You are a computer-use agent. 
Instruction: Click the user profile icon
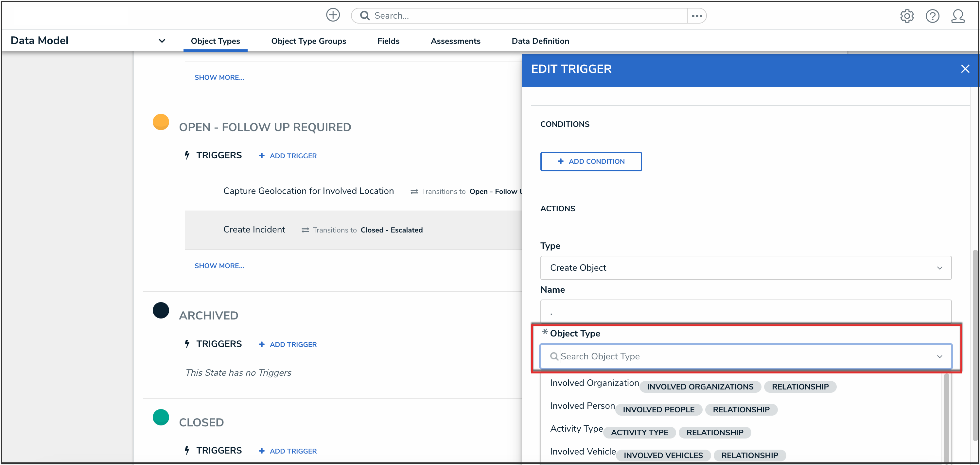click(x=957, y=16)
